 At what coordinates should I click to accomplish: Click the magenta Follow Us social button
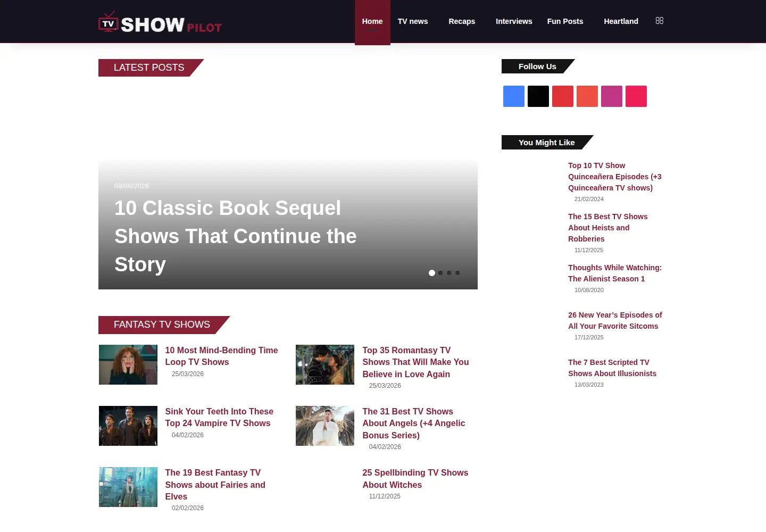click(612, 96)
